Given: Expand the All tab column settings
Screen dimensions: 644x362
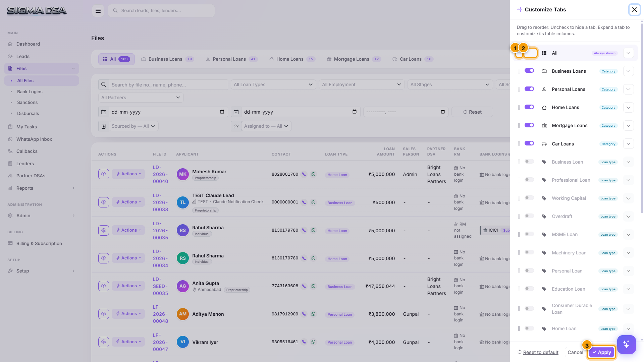Looking at the screenshot, I should (628, 53).
